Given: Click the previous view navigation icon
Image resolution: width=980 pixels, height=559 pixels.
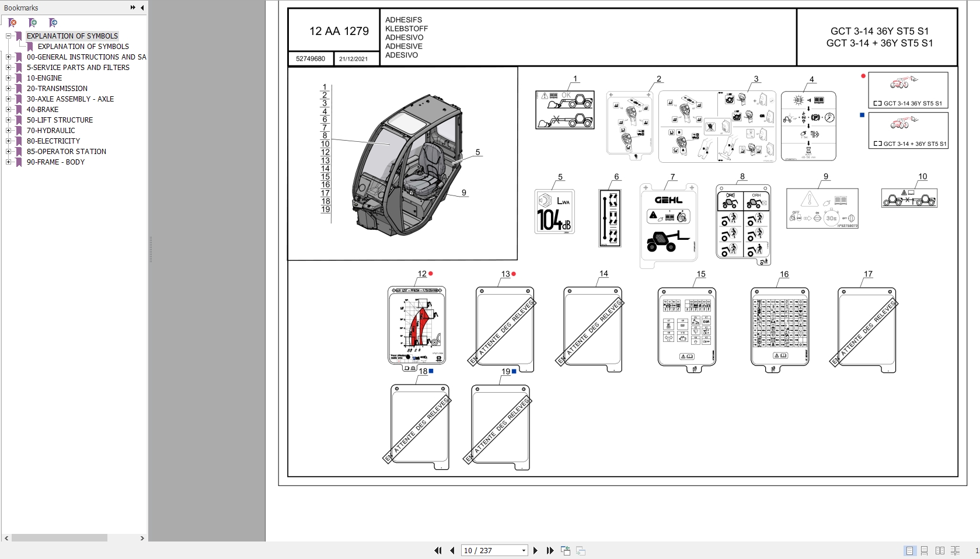Looking at the screenshot, I should pos(566,550).
